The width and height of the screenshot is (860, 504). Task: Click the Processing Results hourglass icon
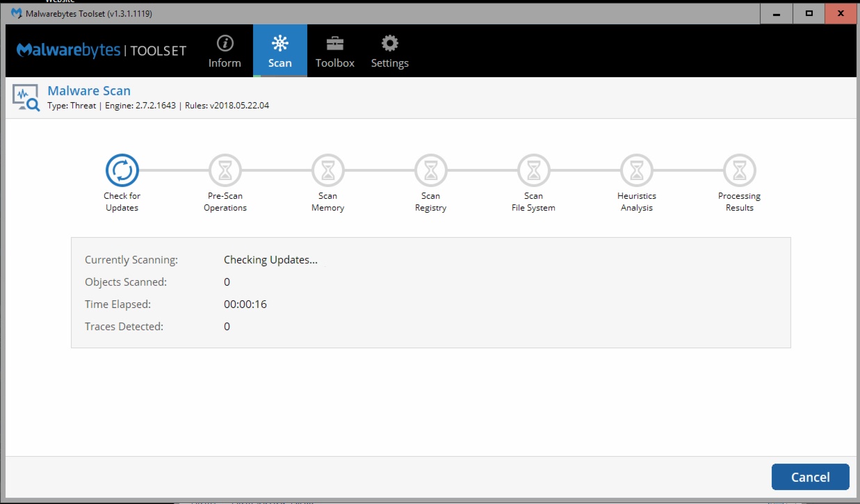(740, 170)
